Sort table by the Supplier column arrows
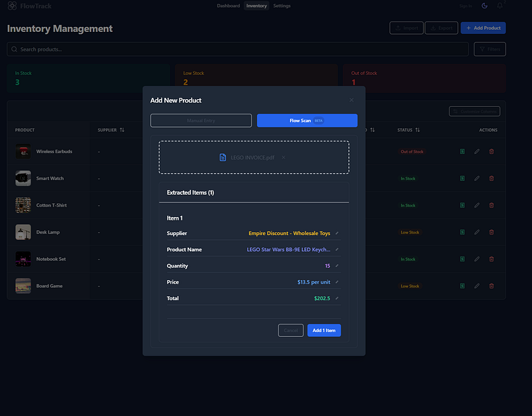The image size is (532, 416). [122, 130]
